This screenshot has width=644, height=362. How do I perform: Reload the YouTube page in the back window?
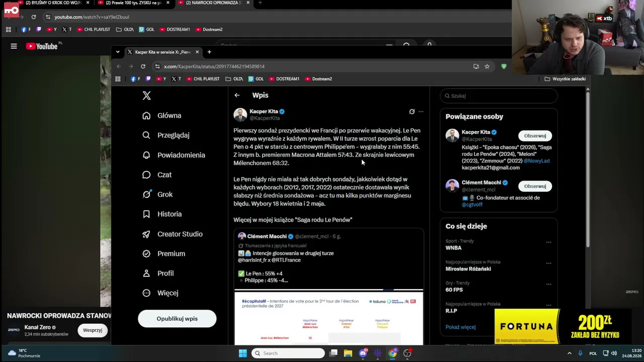(x=34, y=17)
